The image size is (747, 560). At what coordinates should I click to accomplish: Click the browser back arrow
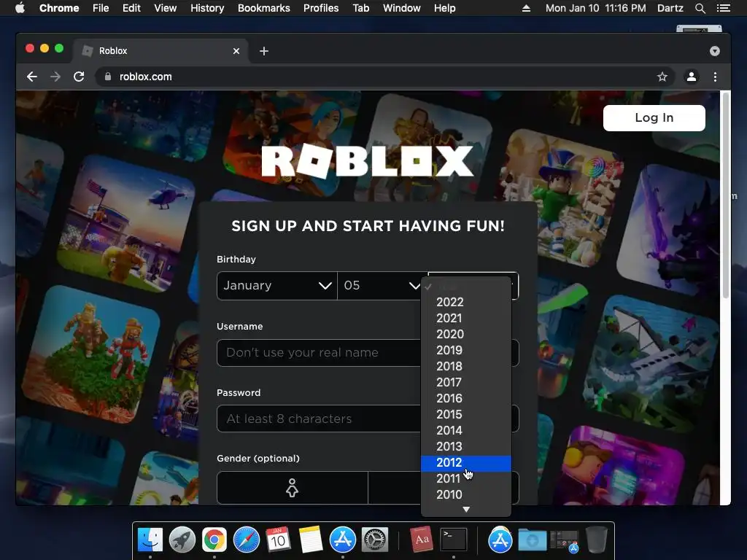click(32, 77)
